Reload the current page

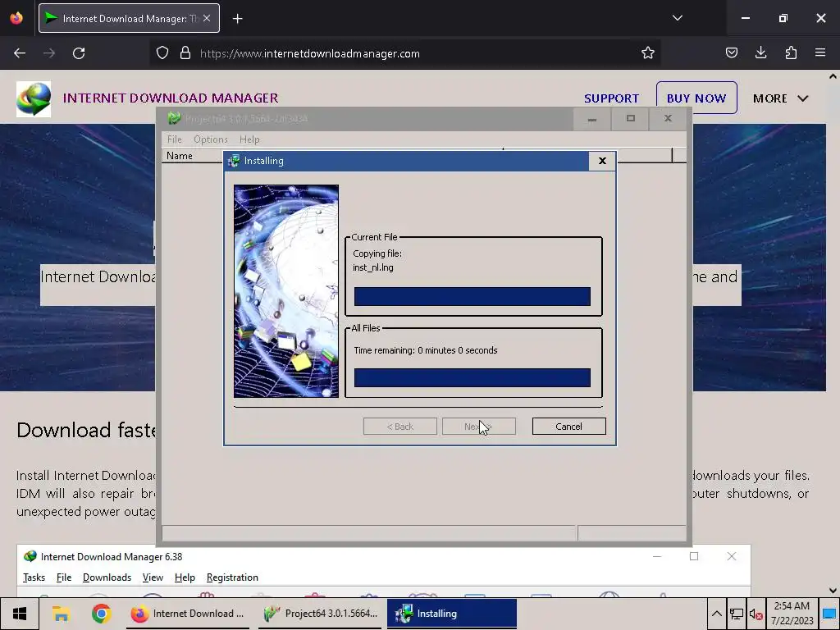79,53
